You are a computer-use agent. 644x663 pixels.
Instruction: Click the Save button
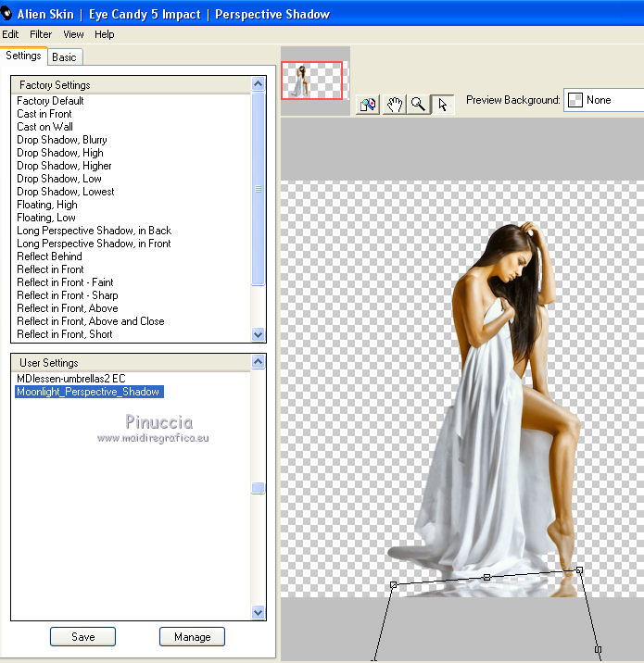pos(83,637)
